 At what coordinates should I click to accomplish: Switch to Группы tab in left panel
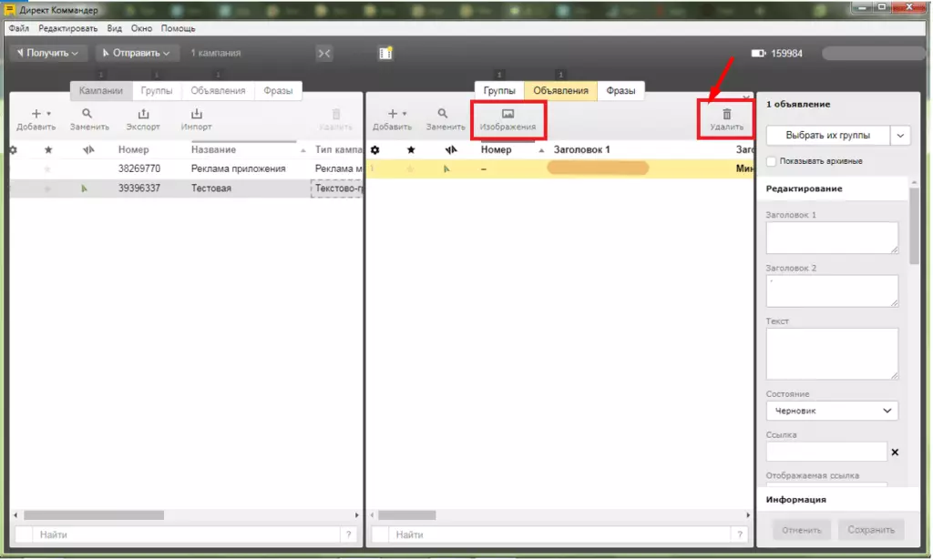click(157, 90)
